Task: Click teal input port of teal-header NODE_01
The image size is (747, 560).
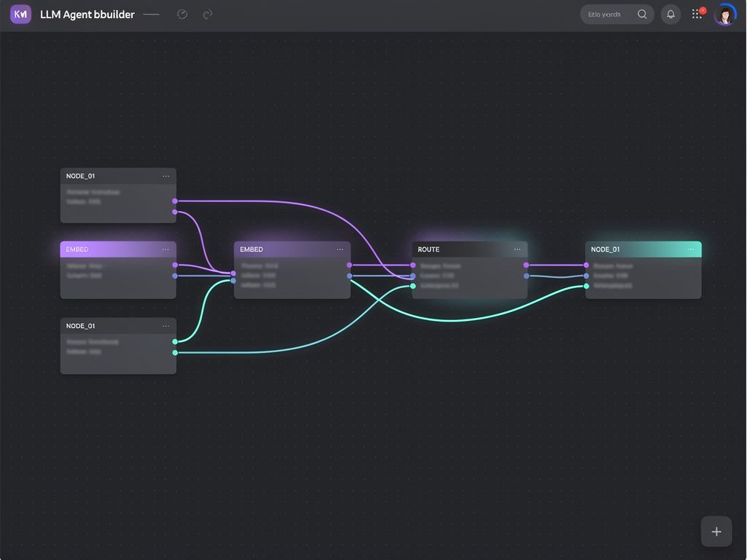Action: point(586,286)
